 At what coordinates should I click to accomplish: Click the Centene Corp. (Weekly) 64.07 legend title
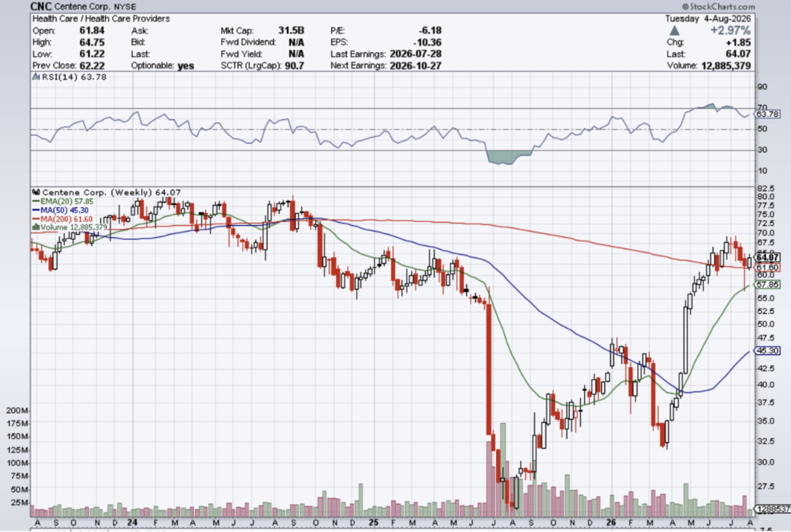(111, 192)
